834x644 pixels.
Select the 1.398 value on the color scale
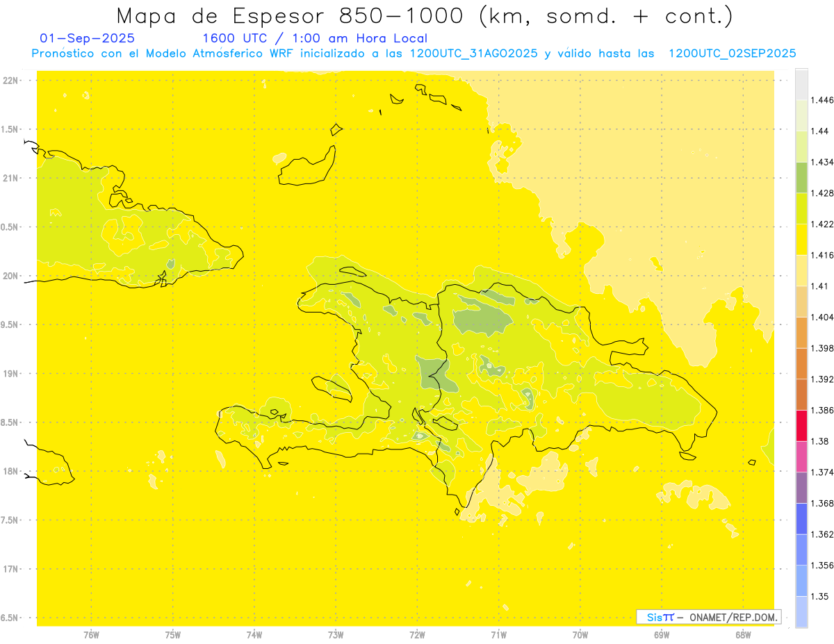coord(821,348)
